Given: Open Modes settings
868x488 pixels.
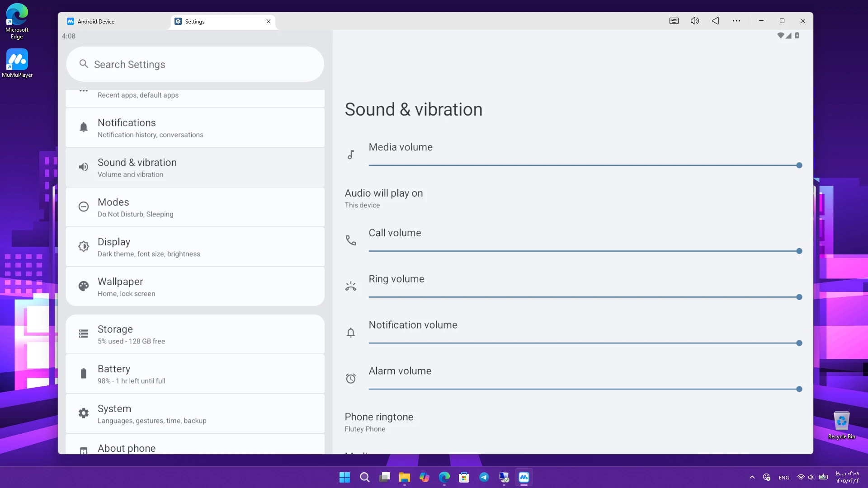Looking at the screenshot, I should pos(195,207).
